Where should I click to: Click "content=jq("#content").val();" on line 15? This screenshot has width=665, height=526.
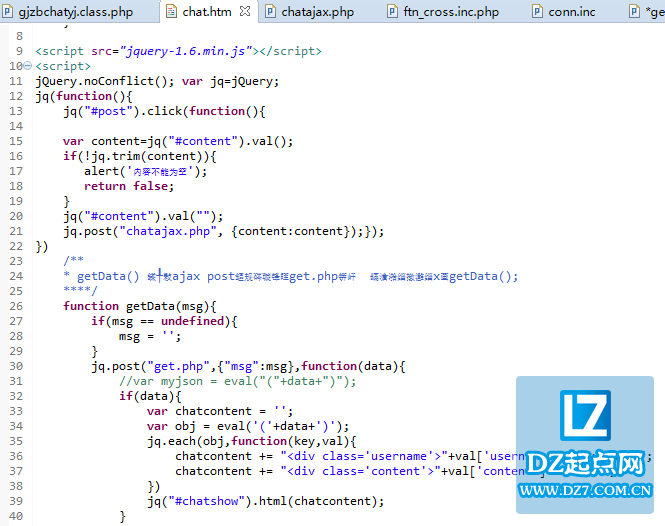tap(192, 141)
